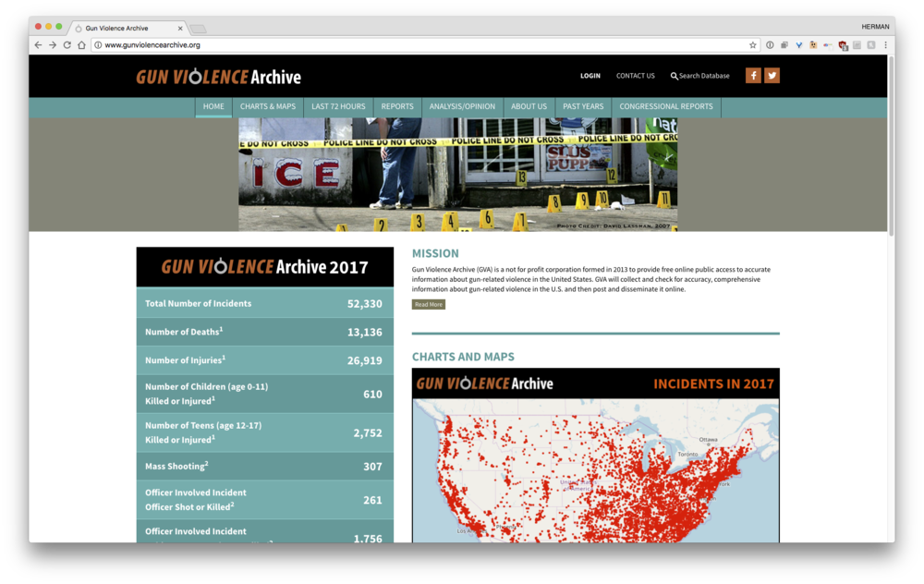Click the Read More button under Mission
Viewport: 924px width, 584px height.
click(x=429, y=305)
